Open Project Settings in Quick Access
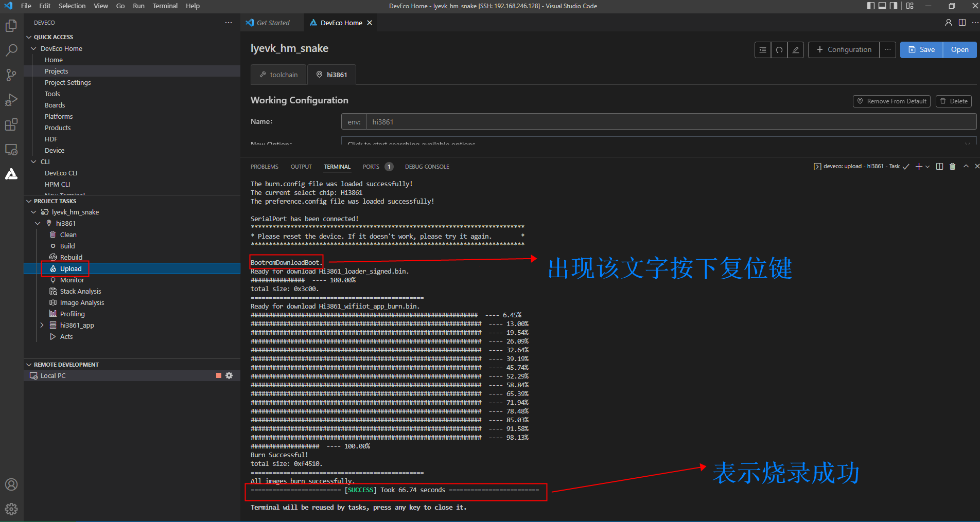The image size is (980, 522). click(x=67, y=82)
